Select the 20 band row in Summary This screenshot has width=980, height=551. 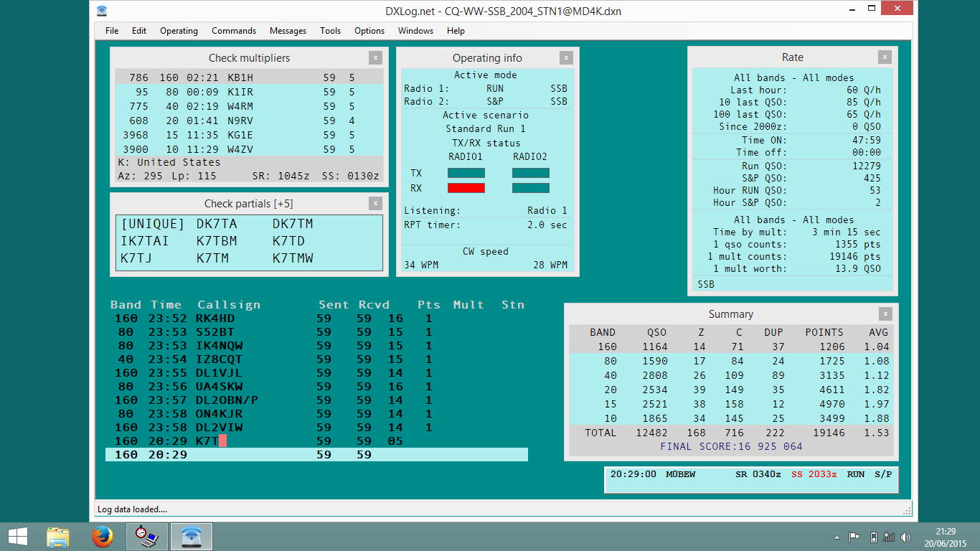point(731,390)
